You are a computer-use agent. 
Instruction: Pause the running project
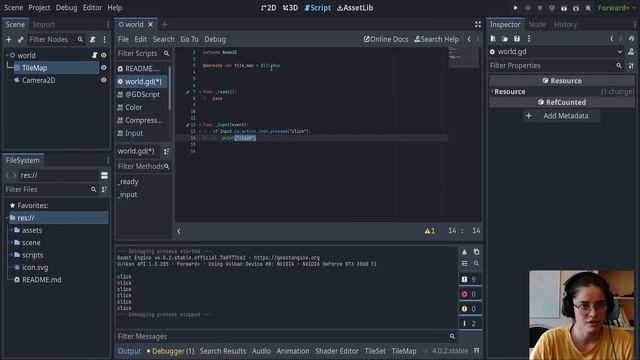[x=528, y=8]
